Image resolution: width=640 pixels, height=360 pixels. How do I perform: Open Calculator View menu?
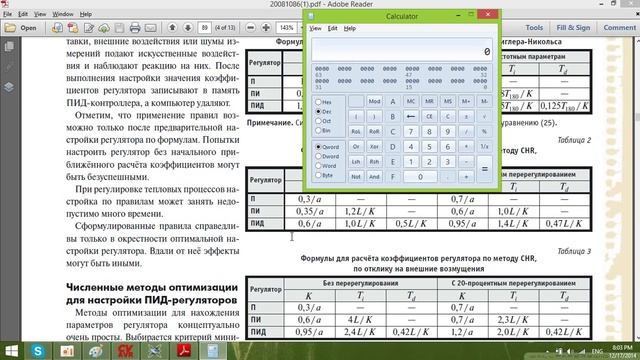click(315, 28)
